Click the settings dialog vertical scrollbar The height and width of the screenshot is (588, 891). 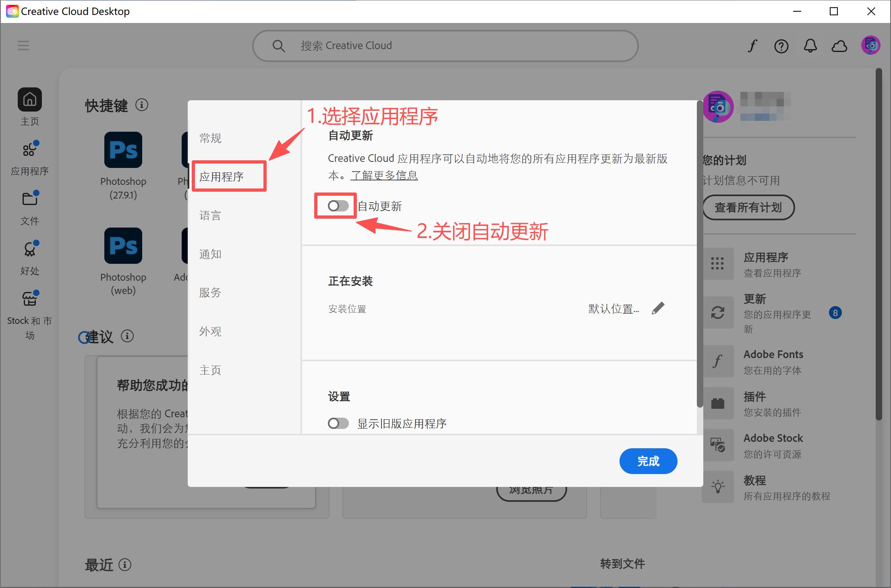point(700,254)
